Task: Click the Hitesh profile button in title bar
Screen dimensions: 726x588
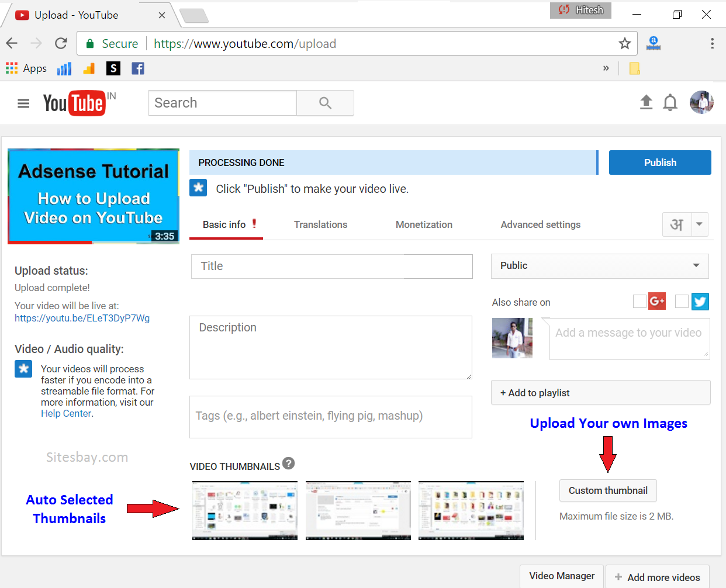Action: point(580,10)
